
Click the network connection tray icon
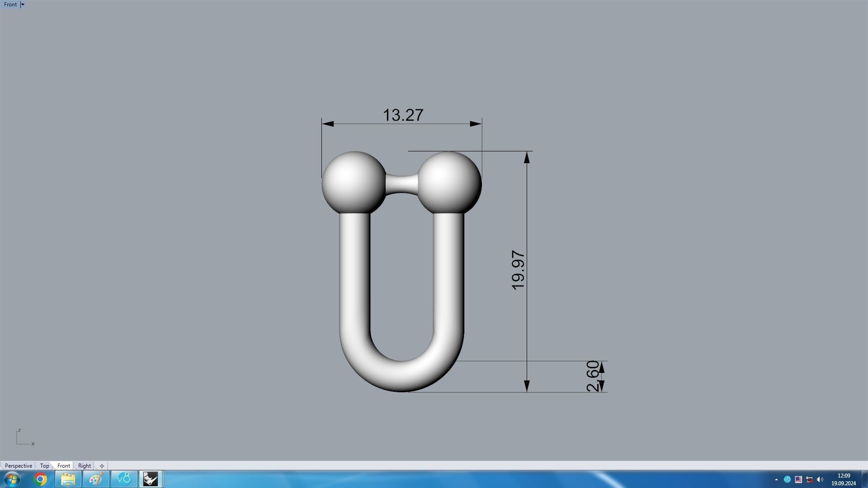click(809, 479)
